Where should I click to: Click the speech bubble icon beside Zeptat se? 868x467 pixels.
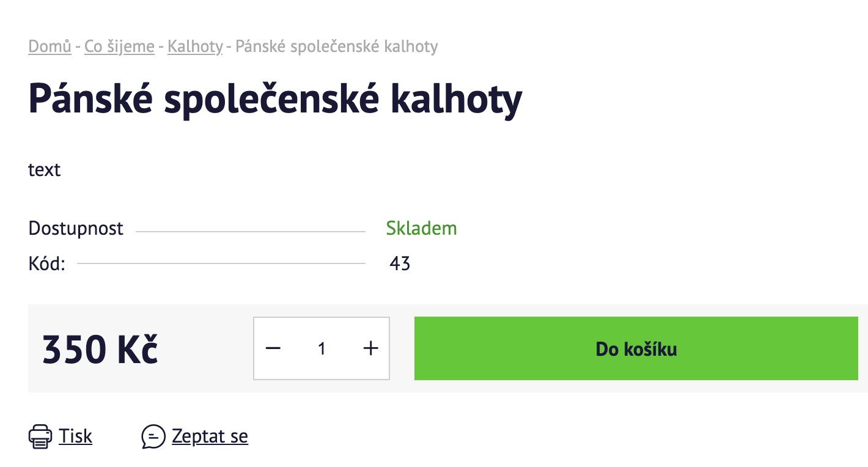pos(153,436)
